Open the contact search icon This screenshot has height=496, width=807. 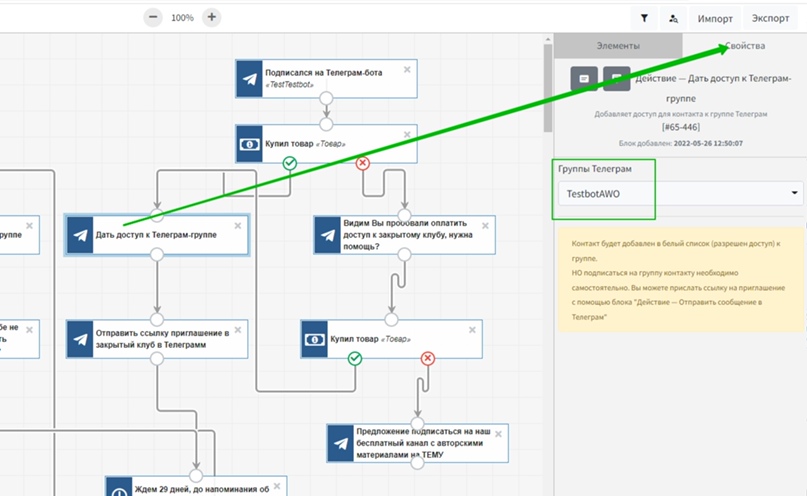pos(673,18)
